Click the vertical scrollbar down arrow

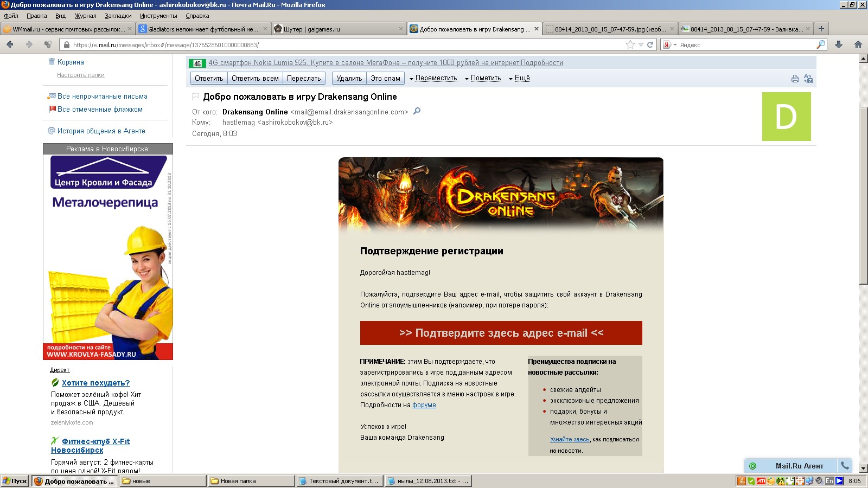pyautogui.click(x=864, y=468)
